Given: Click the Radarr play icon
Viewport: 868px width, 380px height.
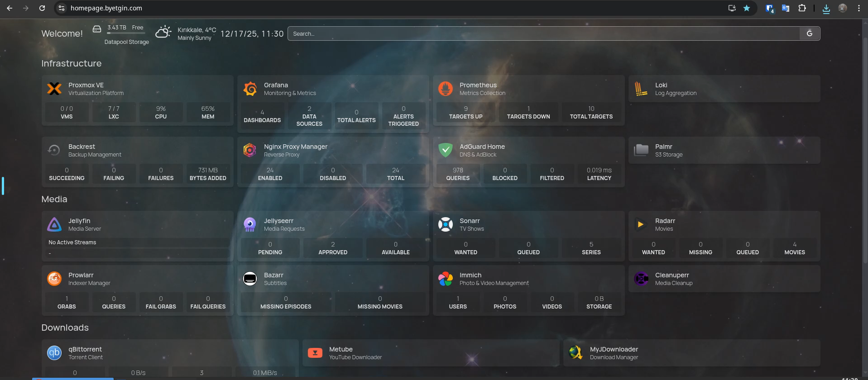Looking at the screenshot, I should (x=641, y=224).
